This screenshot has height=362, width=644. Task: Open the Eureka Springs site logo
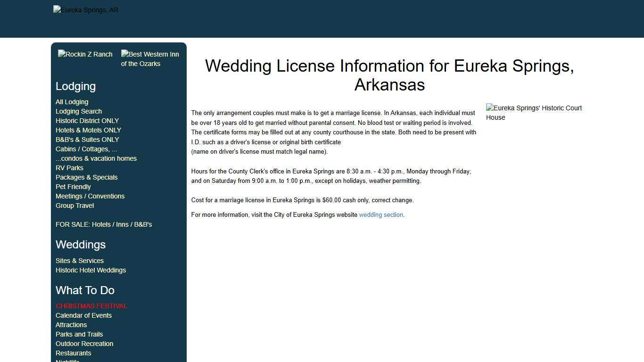coord(85,9)
